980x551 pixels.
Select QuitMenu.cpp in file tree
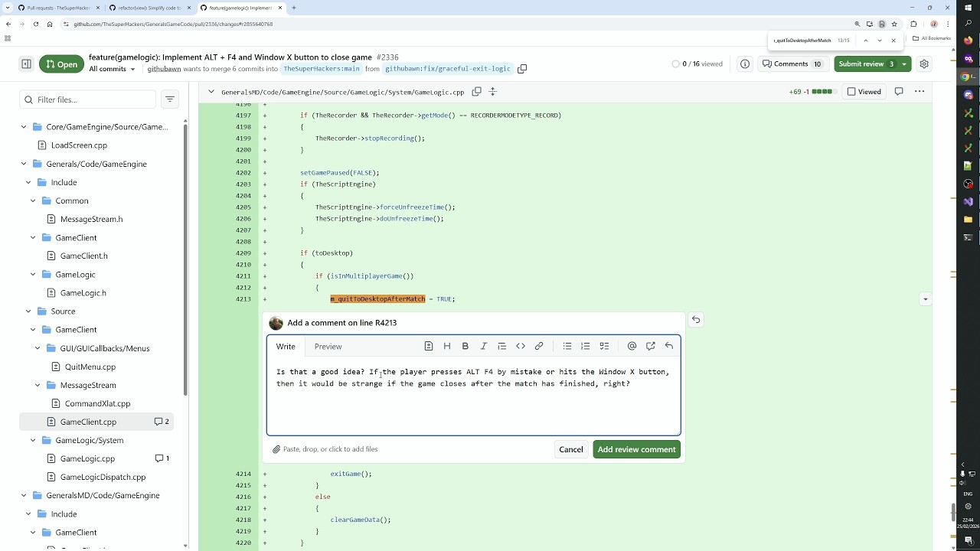(x=90, y=367)
